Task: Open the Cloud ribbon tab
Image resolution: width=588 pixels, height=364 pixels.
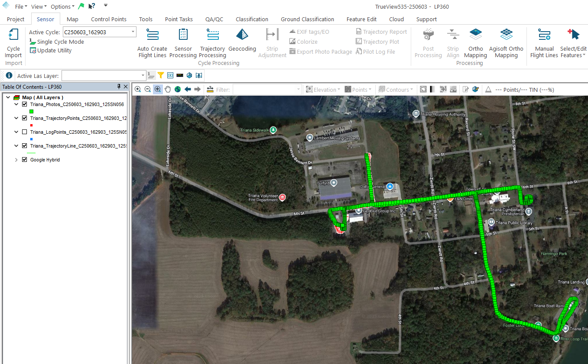Action: pos(396,19)
